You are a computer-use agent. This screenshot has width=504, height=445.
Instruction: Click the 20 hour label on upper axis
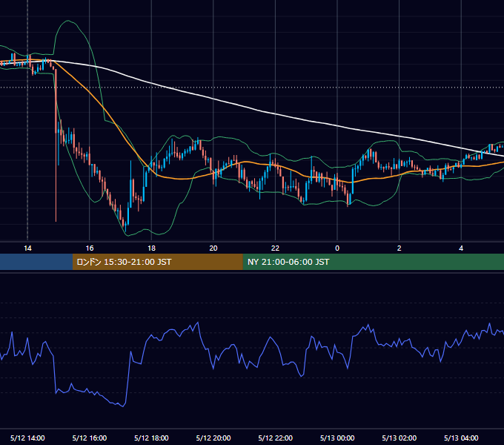213,248
